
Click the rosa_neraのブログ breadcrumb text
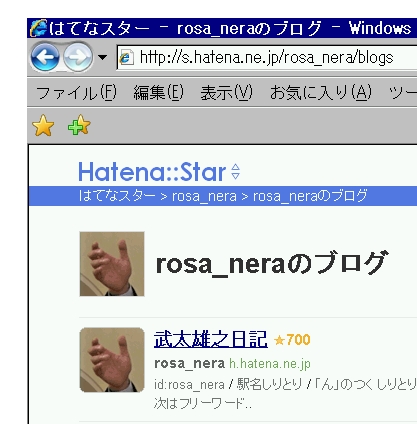point(310,196)
